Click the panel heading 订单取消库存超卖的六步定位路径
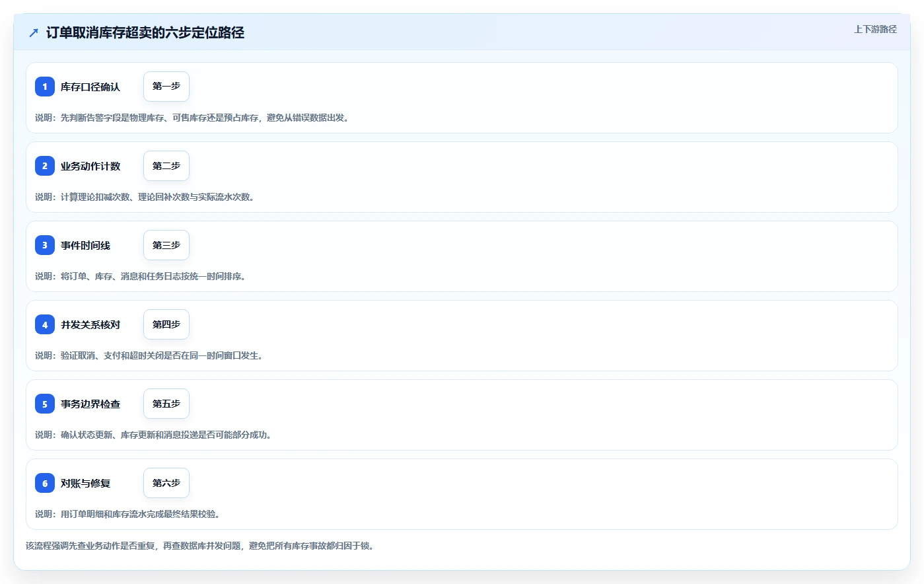The image size is (924, 584). (145, 32)
